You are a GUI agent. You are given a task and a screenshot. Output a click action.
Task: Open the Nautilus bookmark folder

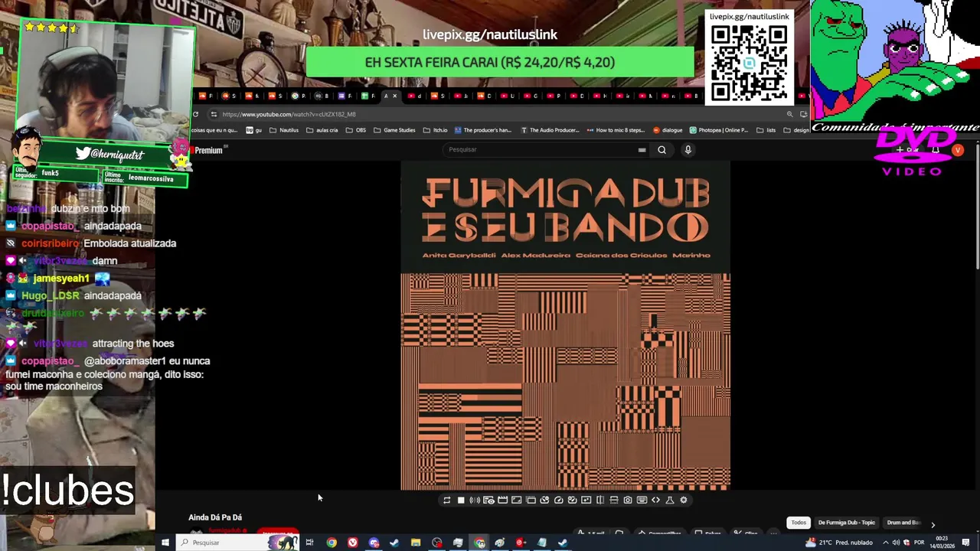click(284, 130)
